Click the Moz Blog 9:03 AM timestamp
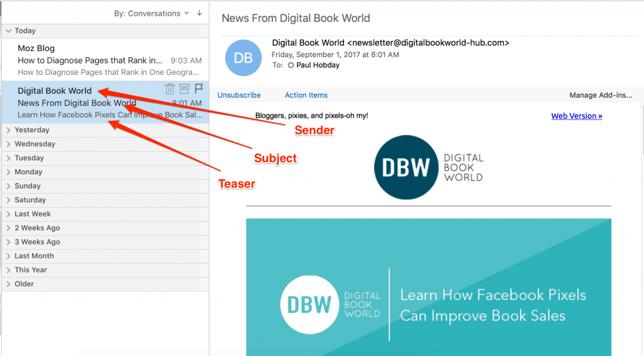644x356 pixels. [x=186, y=61]
